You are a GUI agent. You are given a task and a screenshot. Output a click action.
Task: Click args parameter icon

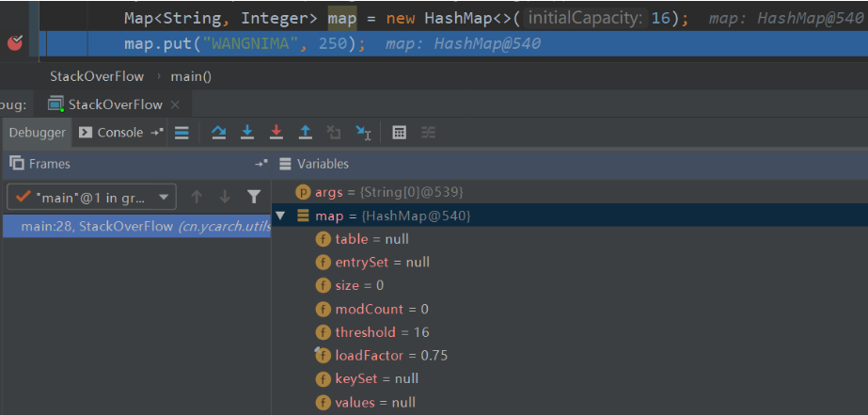[303, 193]
